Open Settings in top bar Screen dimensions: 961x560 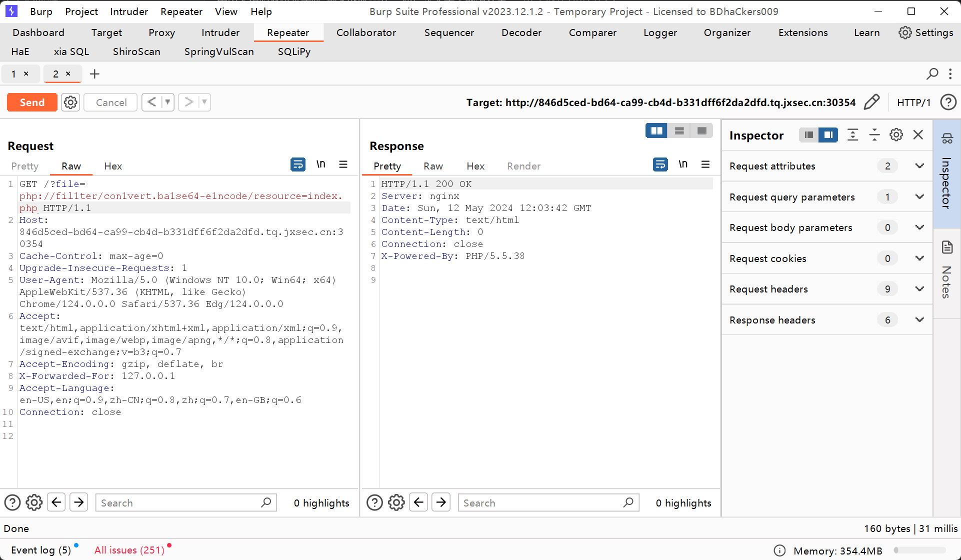[x=926, y=32]
